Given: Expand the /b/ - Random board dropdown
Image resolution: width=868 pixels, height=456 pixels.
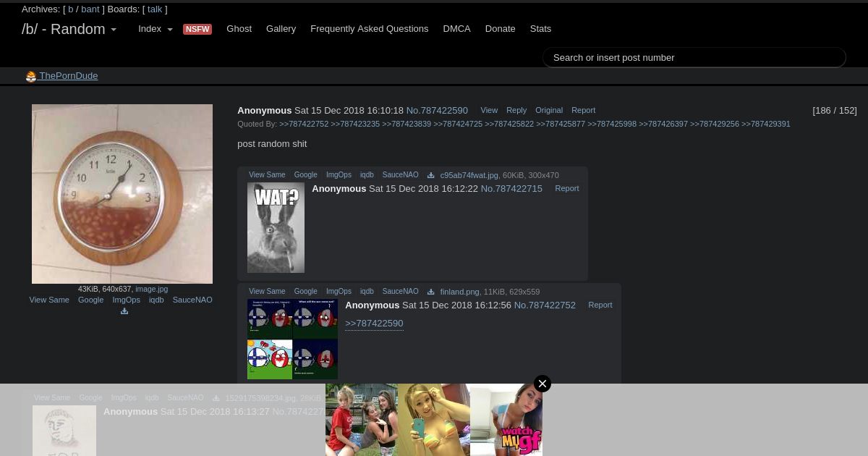Looking at the screenshot, I should coord(69,29).
